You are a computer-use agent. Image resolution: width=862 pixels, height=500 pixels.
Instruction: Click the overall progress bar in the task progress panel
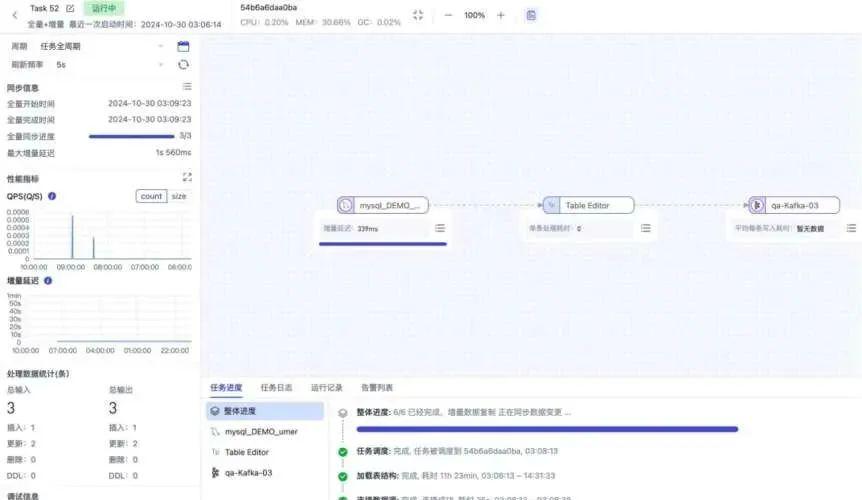[x=547, y=429]
